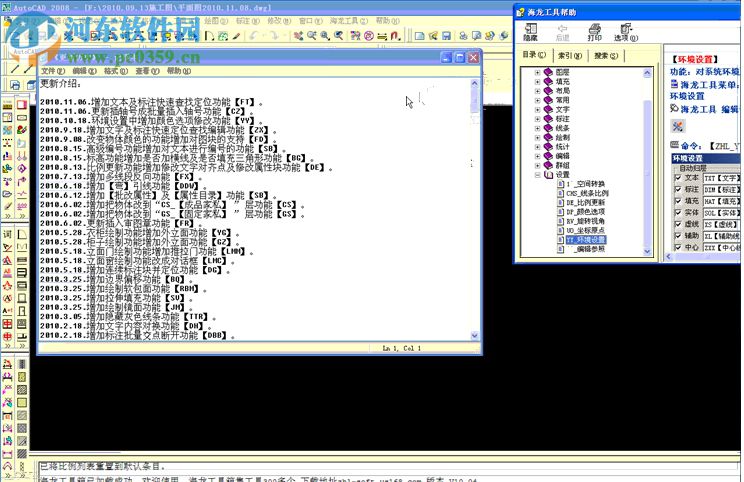
Task: Open the 查看 menu in the text window
Action: [147, 71]
